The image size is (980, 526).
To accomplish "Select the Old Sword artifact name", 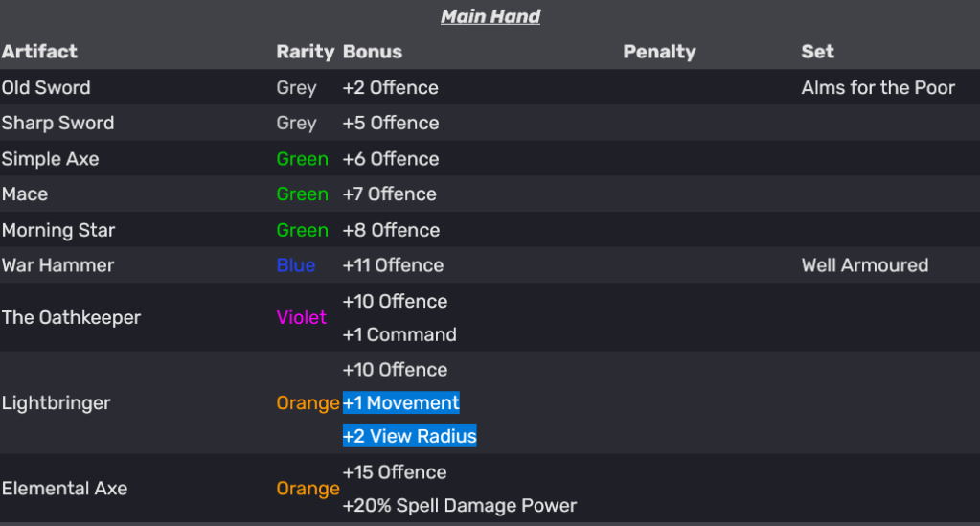I will point(46,88).
